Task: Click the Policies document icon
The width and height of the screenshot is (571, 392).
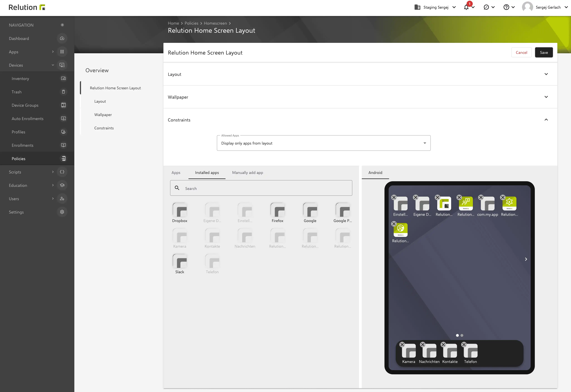Action: [x=63, y=158]
